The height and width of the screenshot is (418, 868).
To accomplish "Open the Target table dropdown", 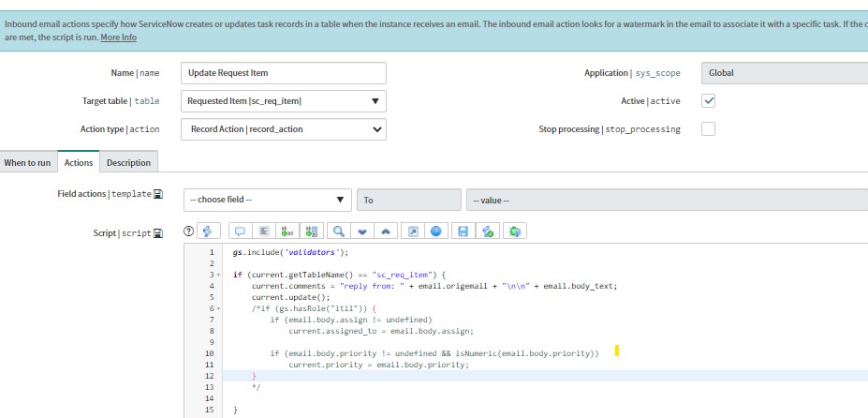I will [x=284, y=101].
